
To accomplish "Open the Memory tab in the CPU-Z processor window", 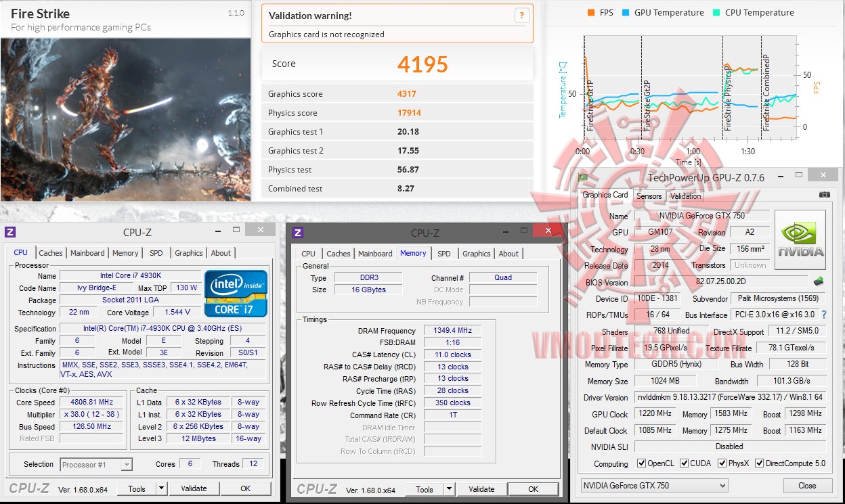I will point(125,253).
